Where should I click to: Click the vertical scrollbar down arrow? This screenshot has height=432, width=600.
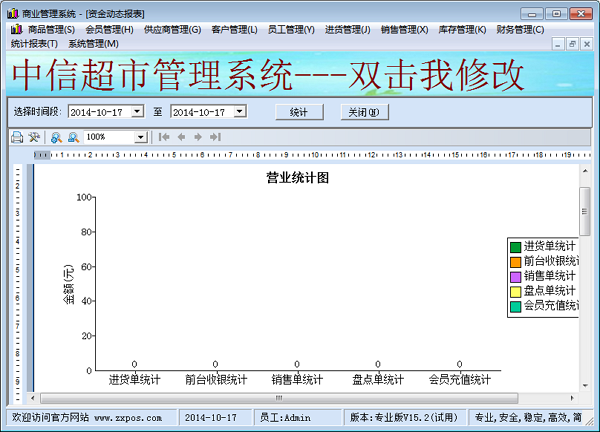click(585, 385)
